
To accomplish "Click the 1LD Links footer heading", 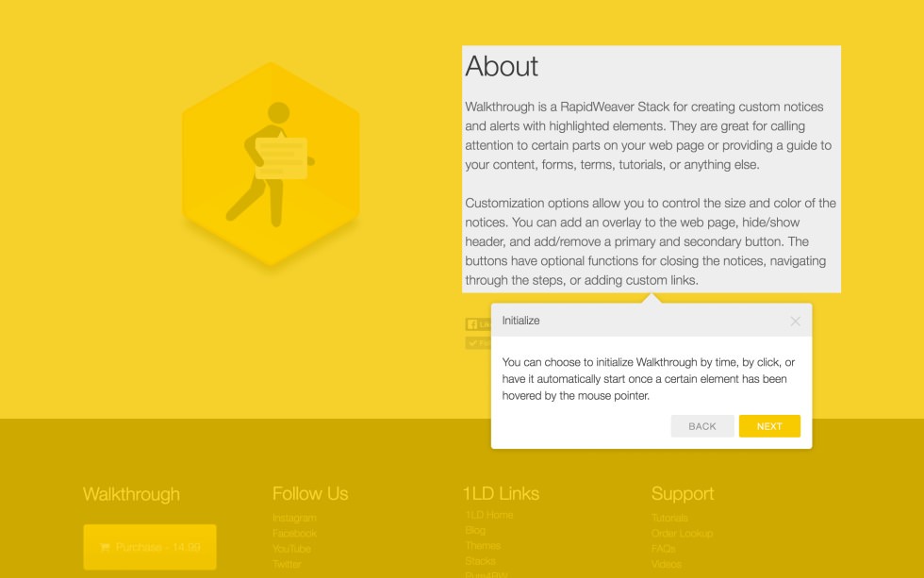I will [501, 494].
